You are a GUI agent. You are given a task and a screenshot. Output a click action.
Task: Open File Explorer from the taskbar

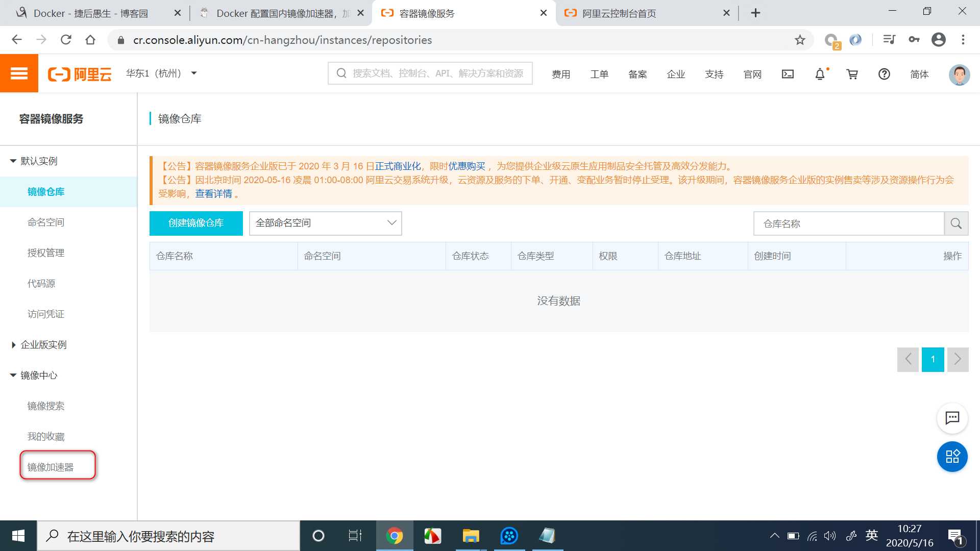tap(471, 536)
